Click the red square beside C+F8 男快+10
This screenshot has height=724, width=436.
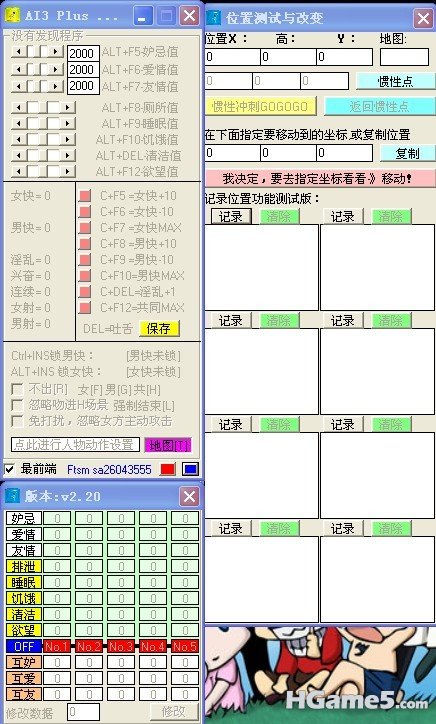point(85,244)
